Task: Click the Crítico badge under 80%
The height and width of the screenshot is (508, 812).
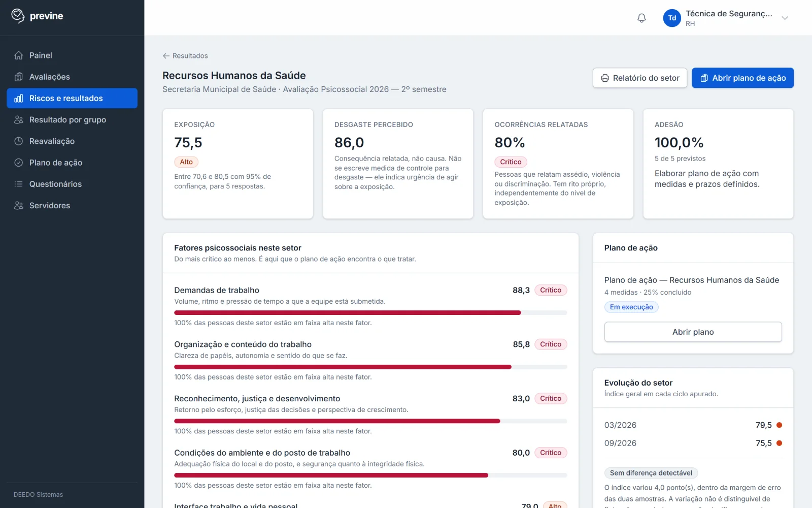Action: click(511, 162)
